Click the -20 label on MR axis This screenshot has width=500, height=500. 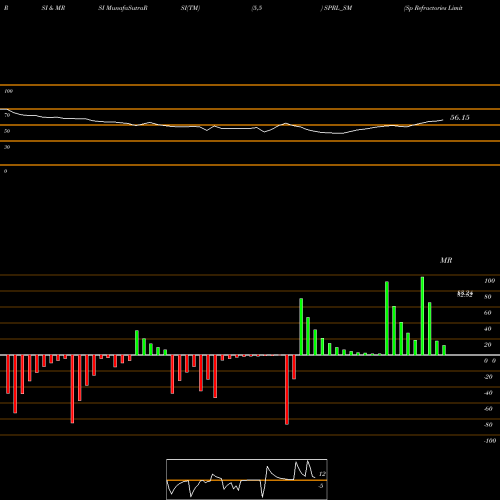tap(488, 377)
